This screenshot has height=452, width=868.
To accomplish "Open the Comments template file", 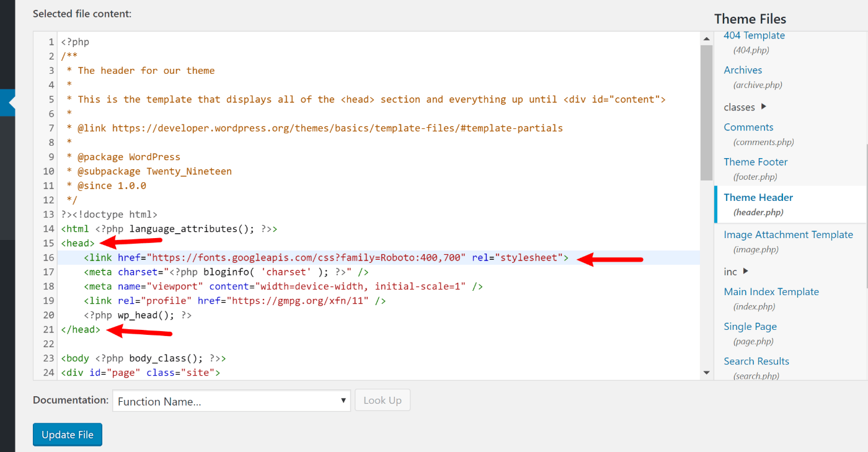I will click(748, 126).
